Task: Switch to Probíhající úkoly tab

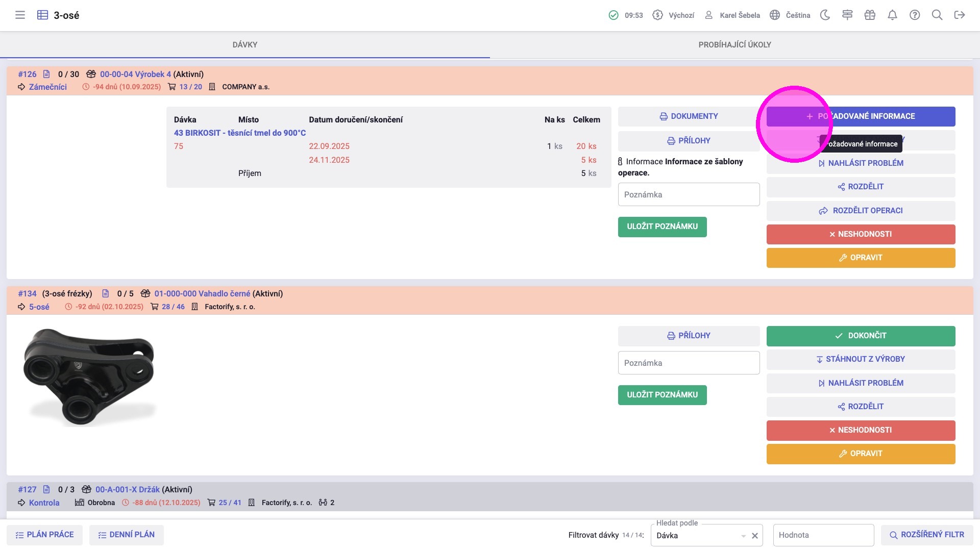Action: point(734,45)
